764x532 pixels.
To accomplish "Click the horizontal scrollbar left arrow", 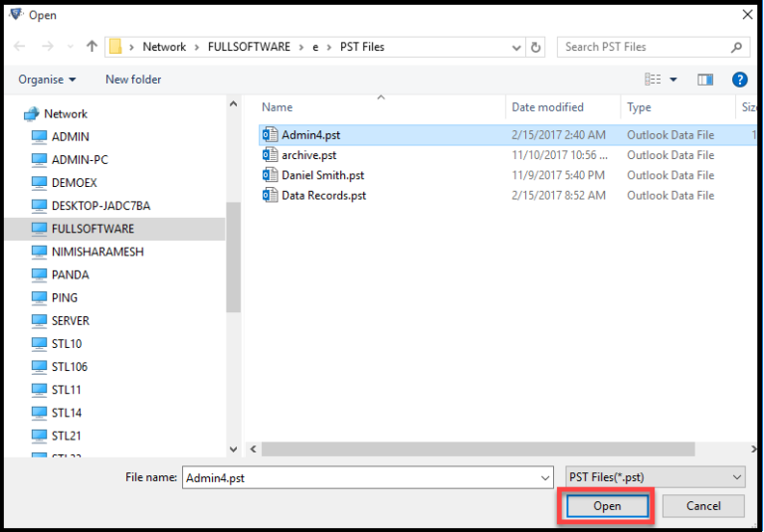I will [253, 449].
